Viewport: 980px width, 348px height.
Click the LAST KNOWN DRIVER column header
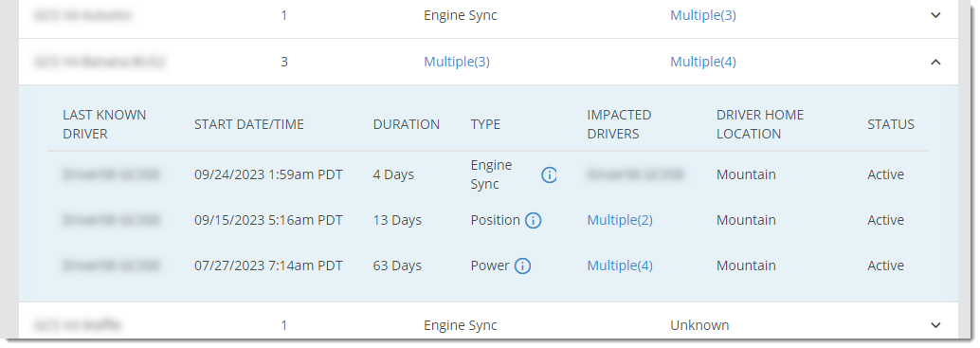(x=104, y=124)
